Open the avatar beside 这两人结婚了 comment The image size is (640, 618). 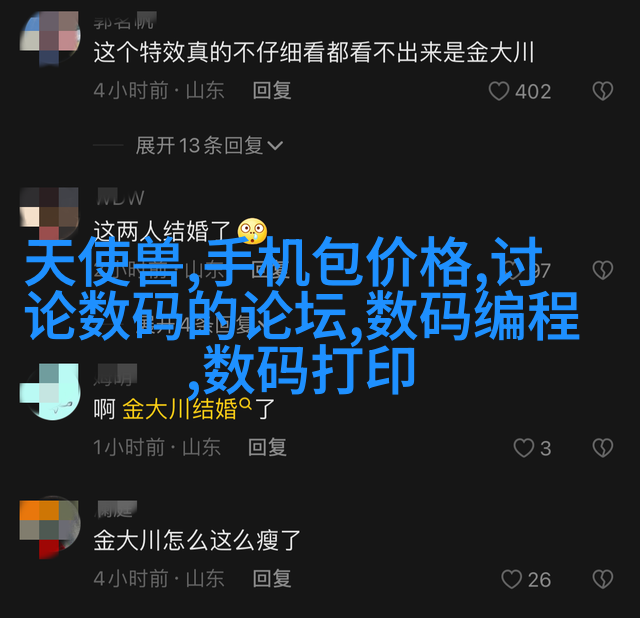50,214
